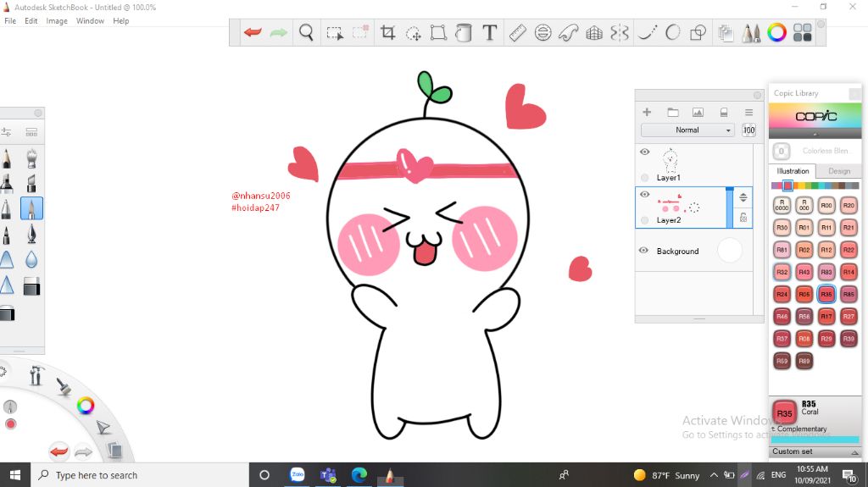Viewport: 868px width, 487px height.
Task: Enable the French Curve guide
Action: [569, 33]
